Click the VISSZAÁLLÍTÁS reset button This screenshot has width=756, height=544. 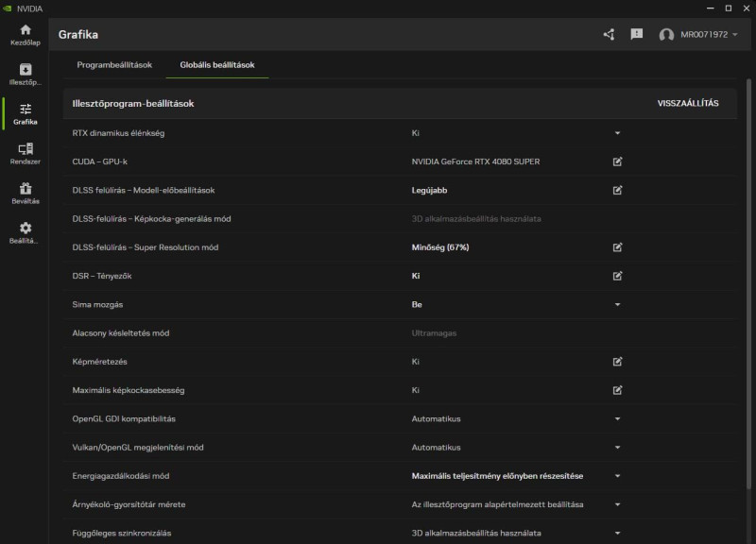[688, 104]
